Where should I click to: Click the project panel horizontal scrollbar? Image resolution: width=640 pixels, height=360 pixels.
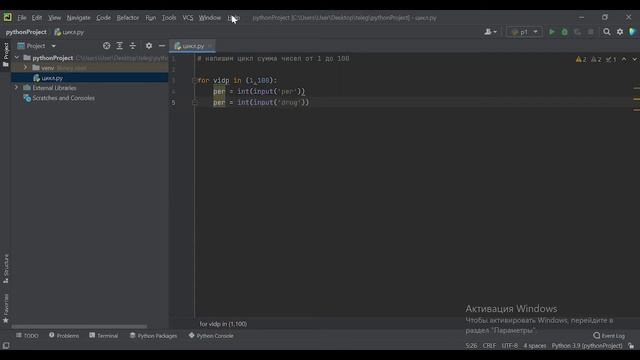pyautogui.click(x=79, y=327)
